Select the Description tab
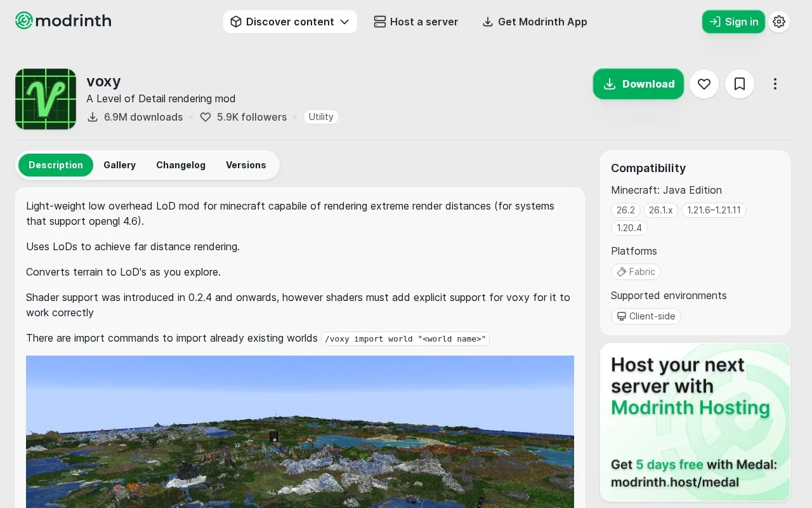812x508 pixels. (x=56, y=165)
